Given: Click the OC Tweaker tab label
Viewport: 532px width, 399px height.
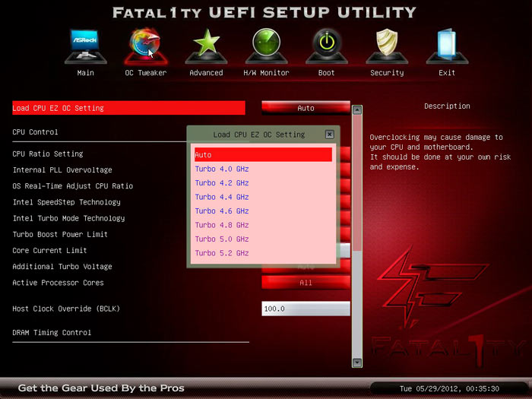Looking at the screenshot, I should (x=146, y=73).
